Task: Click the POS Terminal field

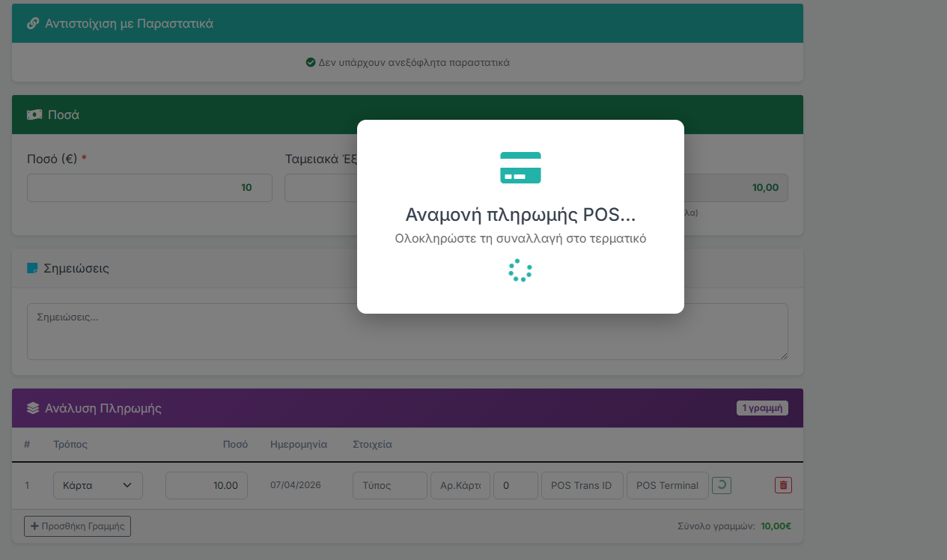Action: click(667, 485)
